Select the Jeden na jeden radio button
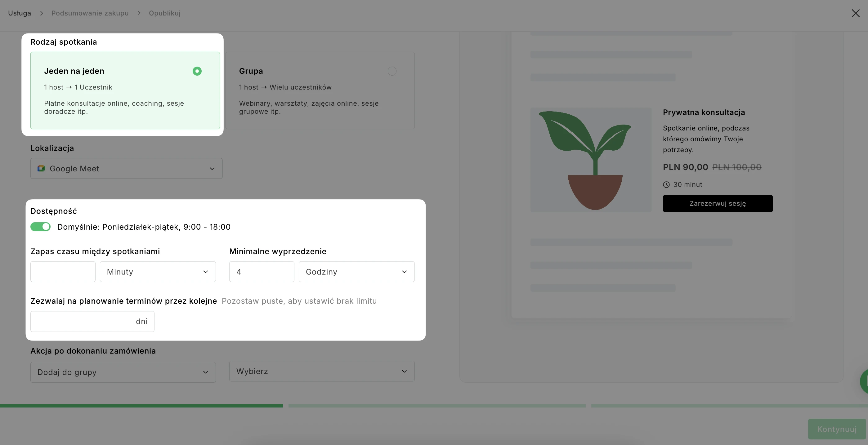 click(x=197, y=71)
